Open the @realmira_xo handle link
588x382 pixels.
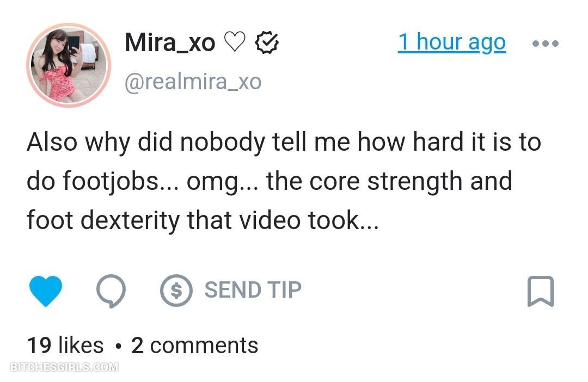(x=193, y=82)
